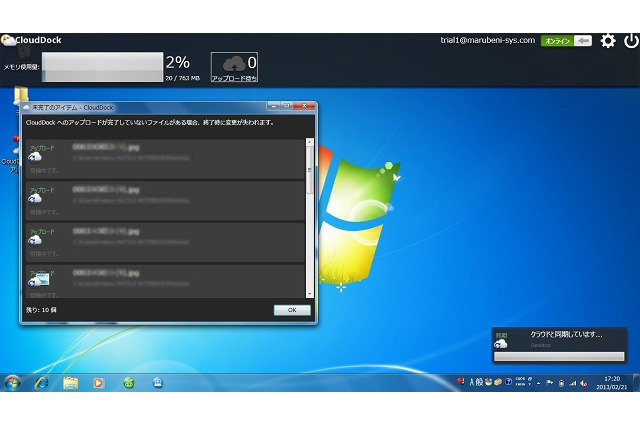This screenshot has height=426, width=640.
Task: Open the clock showing 17:20
Action: [612, 383]
